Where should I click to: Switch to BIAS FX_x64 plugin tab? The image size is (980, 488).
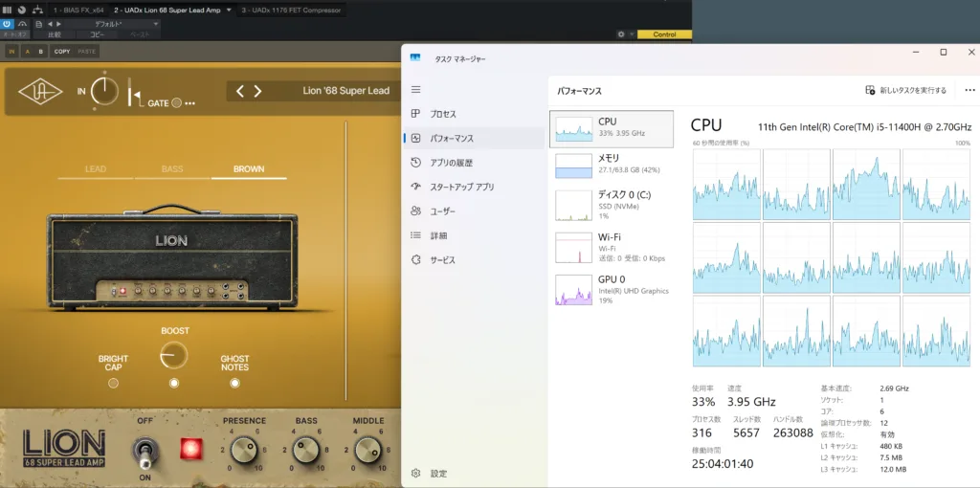78,11
